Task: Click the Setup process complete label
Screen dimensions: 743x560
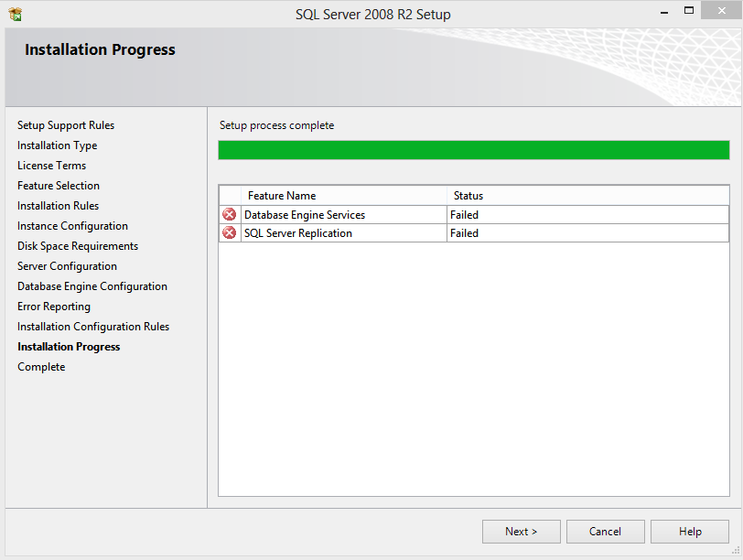Action: (x=276, y=125)
